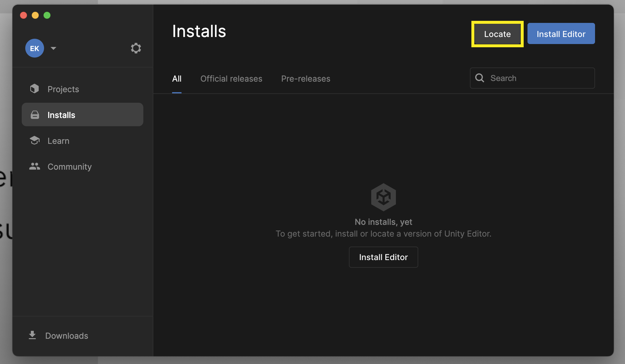Click the Community people icon
This screenshot has height=364, width=625.
(x=35, y=166)
